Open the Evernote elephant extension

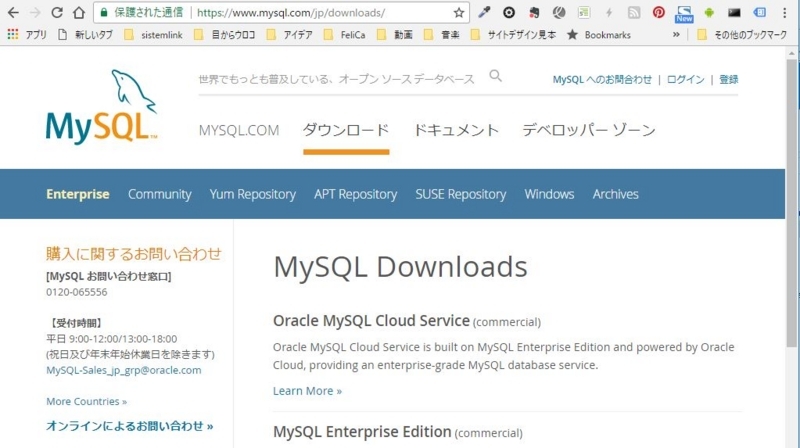click(534, 12)
